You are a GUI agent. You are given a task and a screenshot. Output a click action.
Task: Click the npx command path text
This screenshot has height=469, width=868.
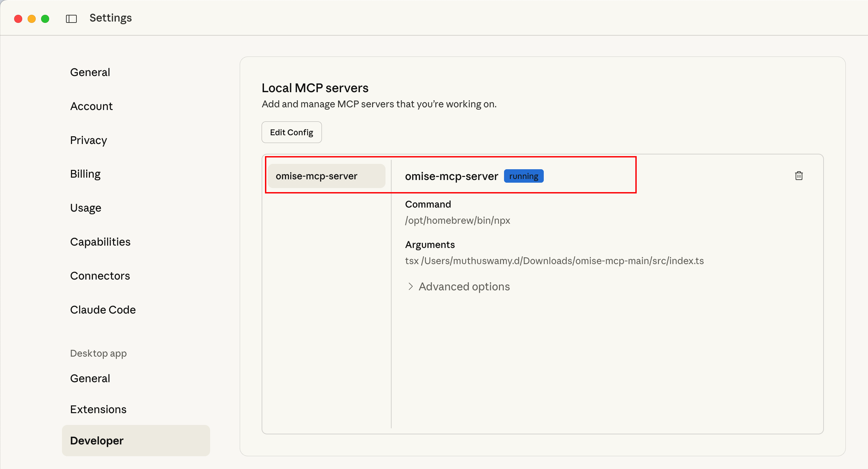(457, 220)
